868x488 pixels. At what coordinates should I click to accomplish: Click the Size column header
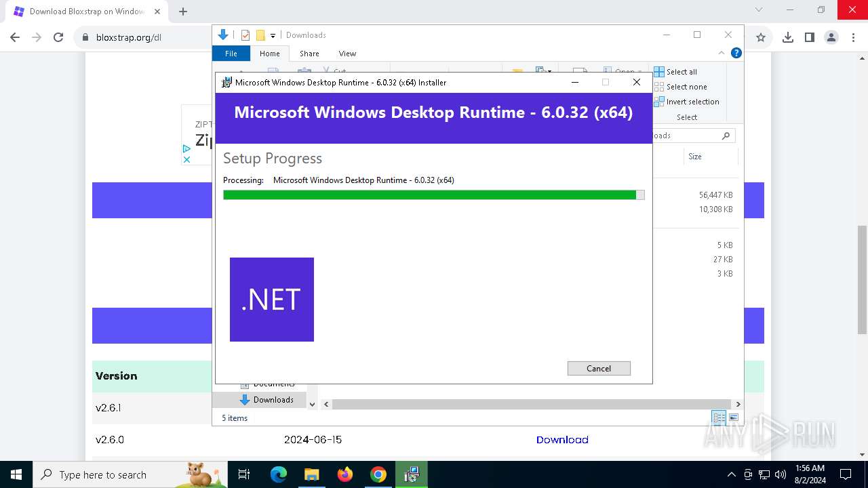(x=695, y=157)
